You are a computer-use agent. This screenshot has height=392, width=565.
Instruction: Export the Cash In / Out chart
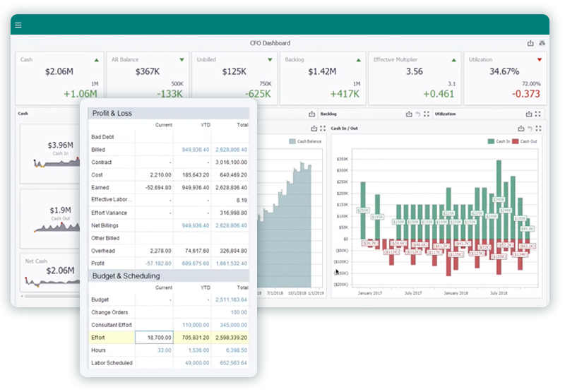(x=521, y=129)
